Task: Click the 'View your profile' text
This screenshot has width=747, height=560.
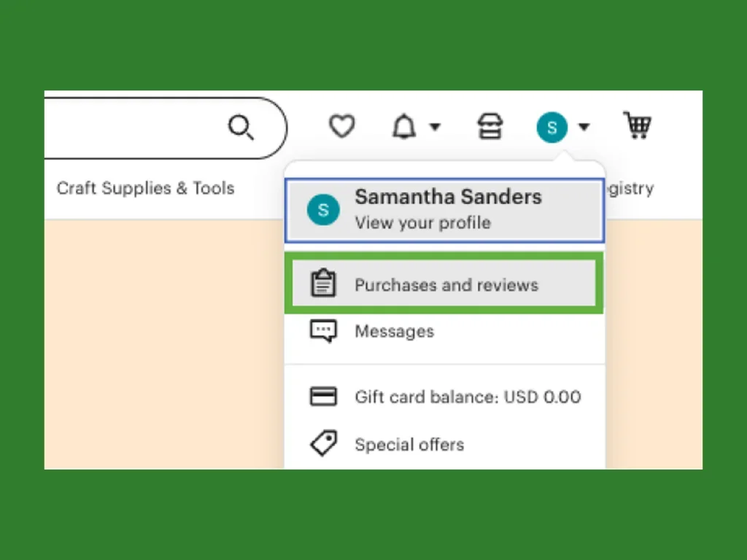Action: pyautogui.click(x=422, y=223)
